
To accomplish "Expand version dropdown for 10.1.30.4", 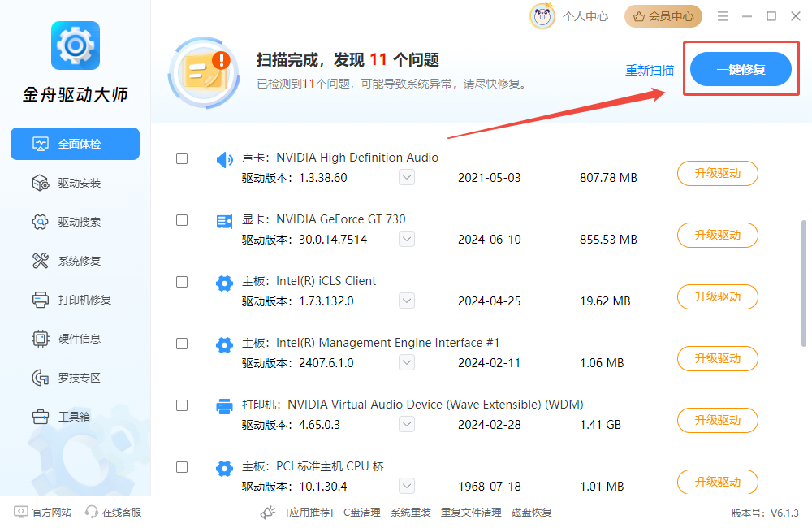I will 407,486.
